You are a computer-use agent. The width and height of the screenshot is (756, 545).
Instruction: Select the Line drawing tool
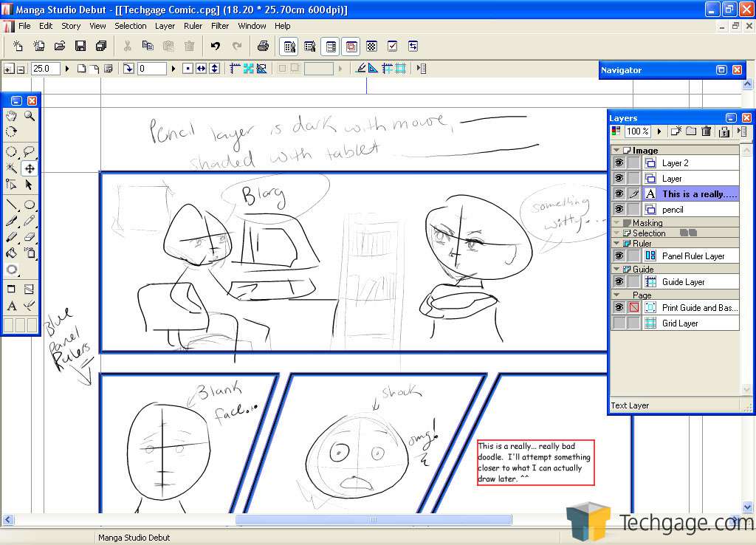pyautogui.click(x=11, y=205)
